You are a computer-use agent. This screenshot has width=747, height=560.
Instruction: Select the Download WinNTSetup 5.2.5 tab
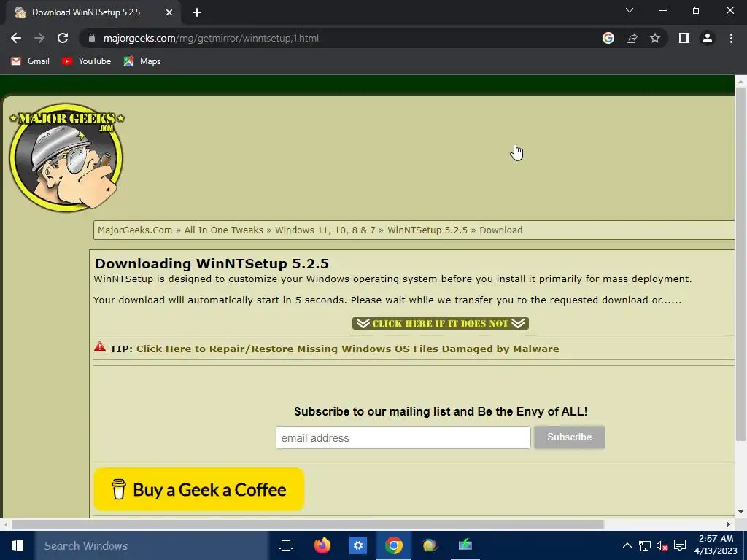(x=93, y=12)
